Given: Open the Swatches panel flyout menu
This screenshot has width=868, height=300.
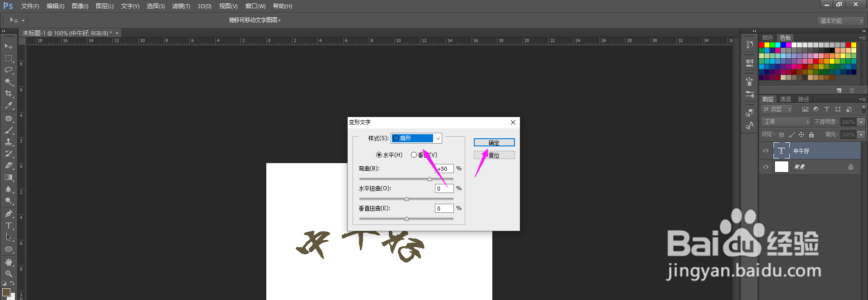Looking at the screenshot, I should [x=862, y=37].
